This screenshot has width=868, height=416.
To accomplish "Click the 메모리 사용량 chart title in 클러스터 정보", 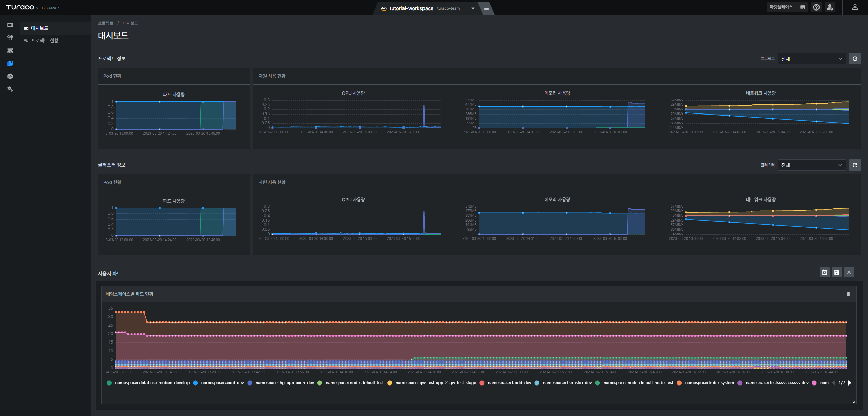I will tap(557, 200).
